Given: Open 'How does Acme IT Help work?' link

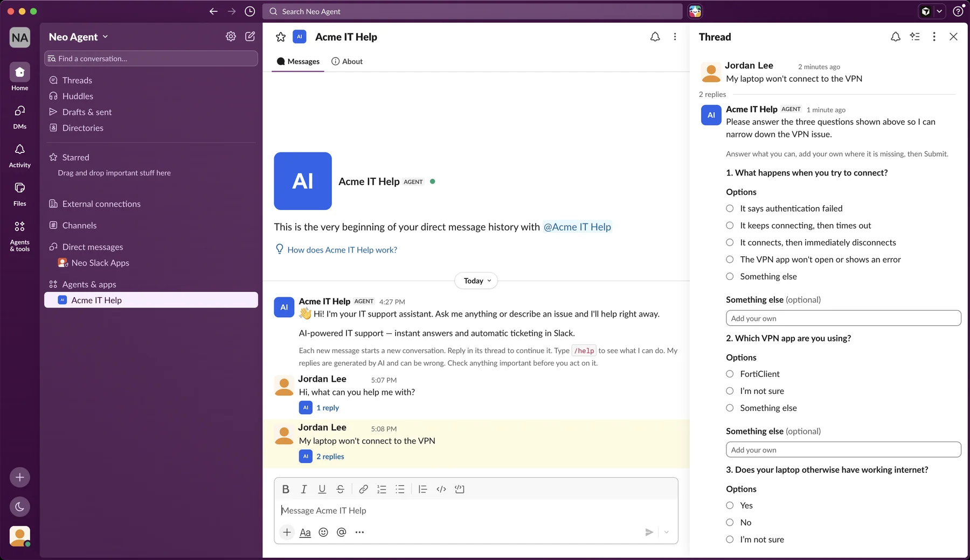Looking at the screenshot, I should click(x=342, y=250).
